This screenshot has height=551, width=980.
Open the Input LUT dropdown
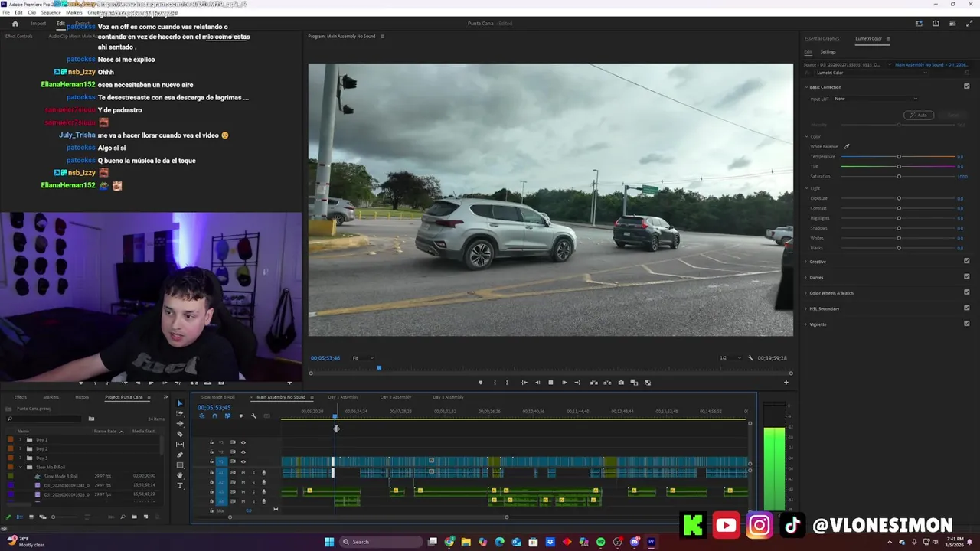[x=876, y=99]
